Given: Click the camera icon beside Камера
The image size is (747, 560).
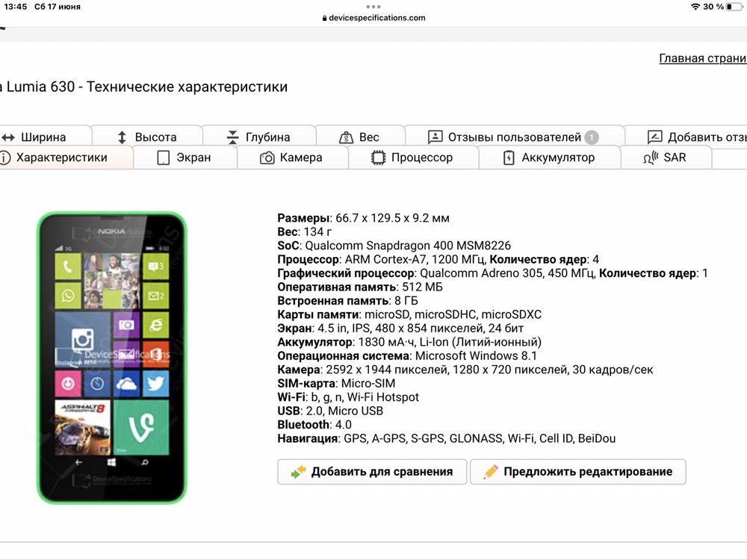Looking at the screenshot, I should 267,158.
